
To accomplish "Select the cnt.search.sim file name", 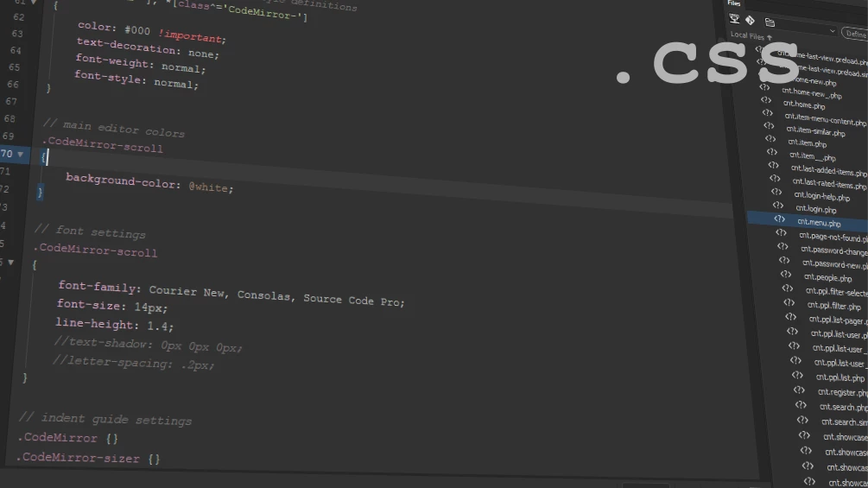I will (845, 421).
